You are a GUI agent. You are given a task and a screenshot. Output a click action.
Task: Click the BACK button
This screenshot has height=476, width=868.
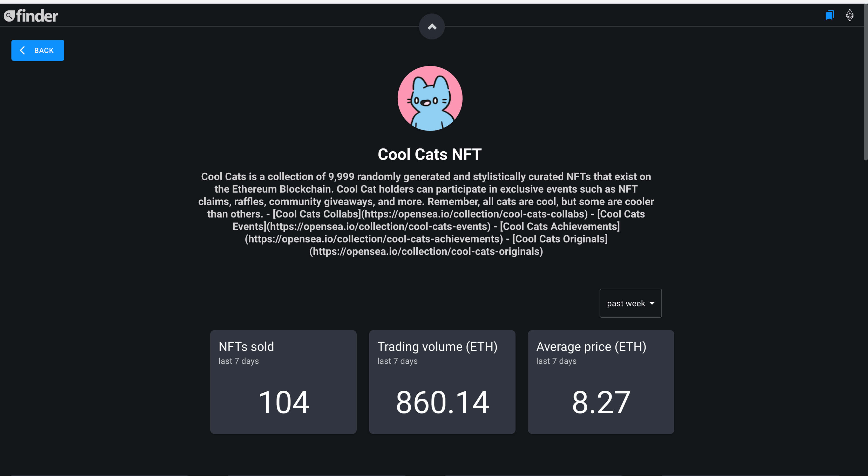38,51
